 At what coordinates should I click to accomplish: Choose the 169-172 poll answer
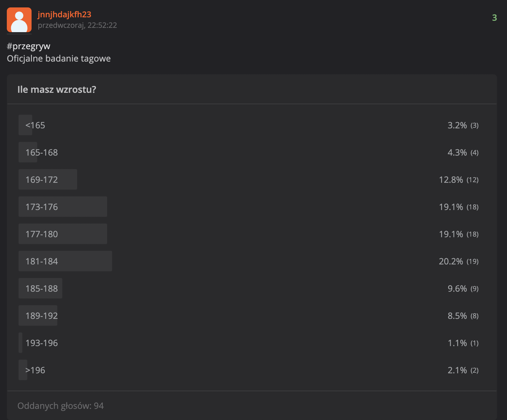pos(41,180)
